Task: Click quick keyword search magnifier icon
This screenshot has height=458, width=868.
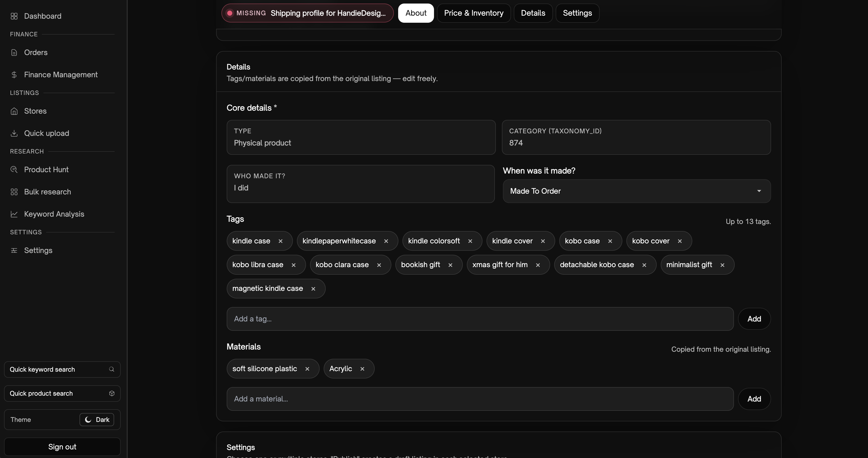Action: click(x=112, y=369)
